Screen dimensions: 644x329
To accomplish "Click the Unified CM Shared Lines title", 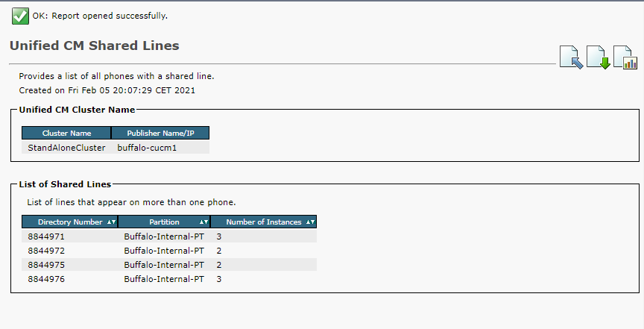I will click(95, 46).
